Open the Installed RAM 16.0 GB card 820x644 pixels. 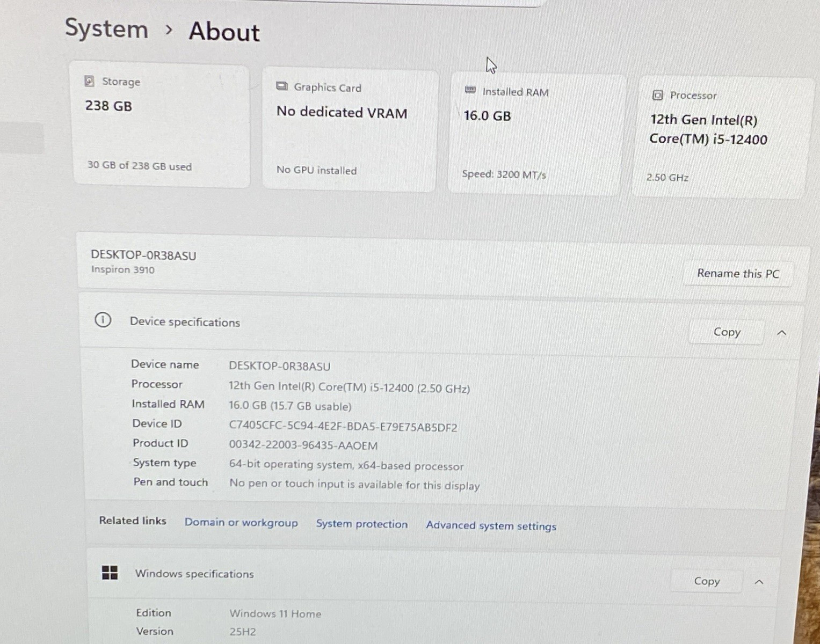[536, 134]
